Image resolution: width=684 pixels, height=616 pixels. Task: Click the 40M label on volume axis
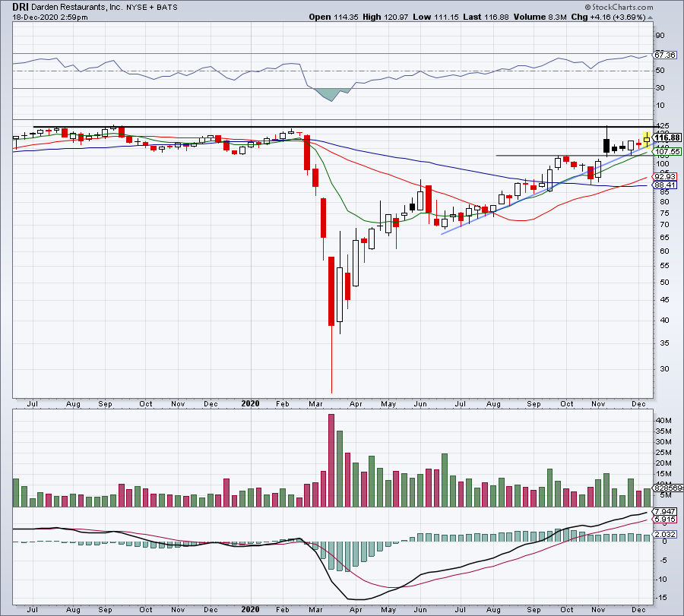(x=663, y=421)
